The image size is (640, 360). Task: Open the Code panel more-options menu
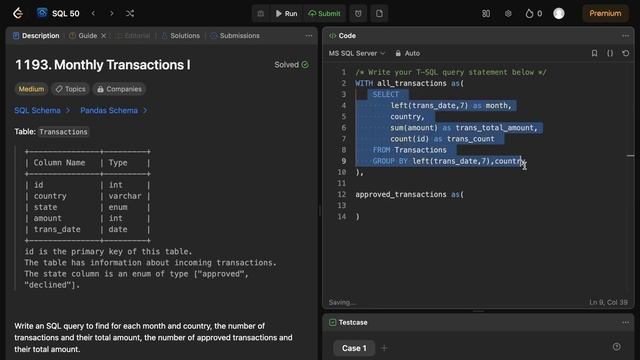click(x=625, y=36)
